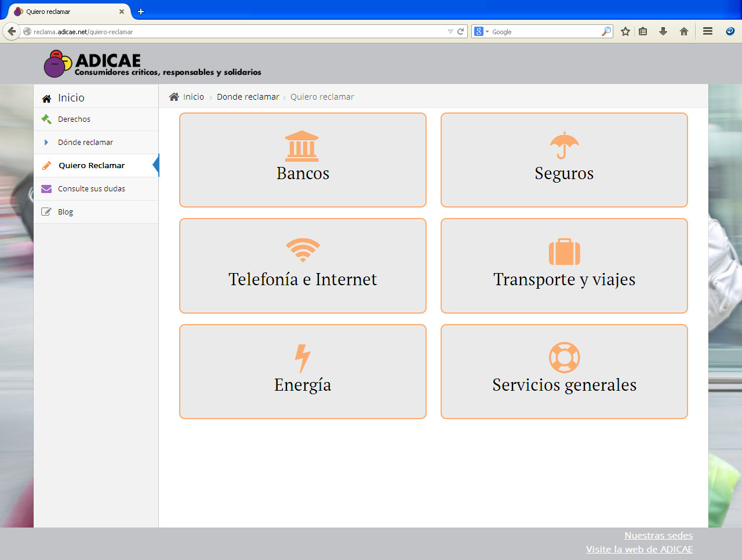Viewport: 742px width, 560px height.
Task: Click the Telefonía e Internet wifi icon
Action: pyautogui.click(x=303, y=250)
